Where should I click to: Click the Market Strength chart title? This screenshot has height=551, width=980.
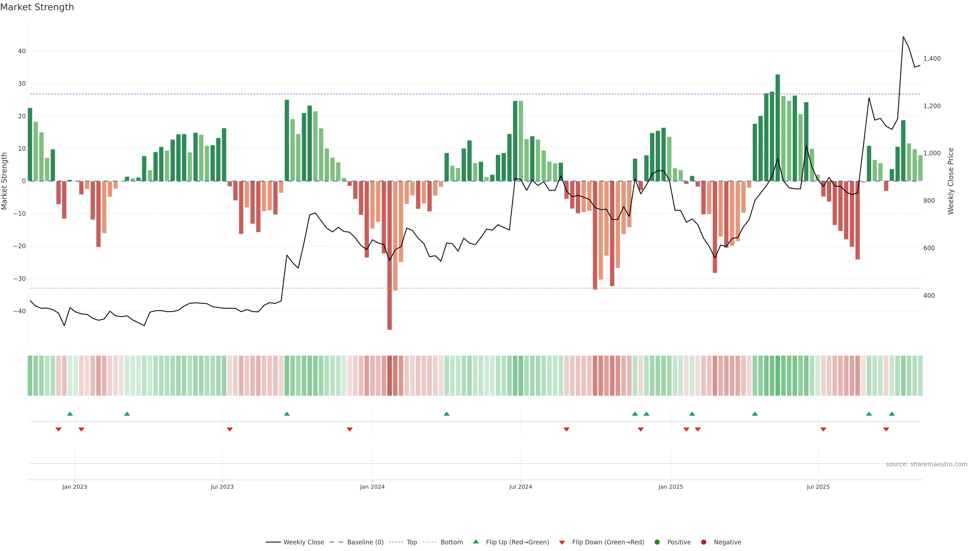[x=37, y=7]
